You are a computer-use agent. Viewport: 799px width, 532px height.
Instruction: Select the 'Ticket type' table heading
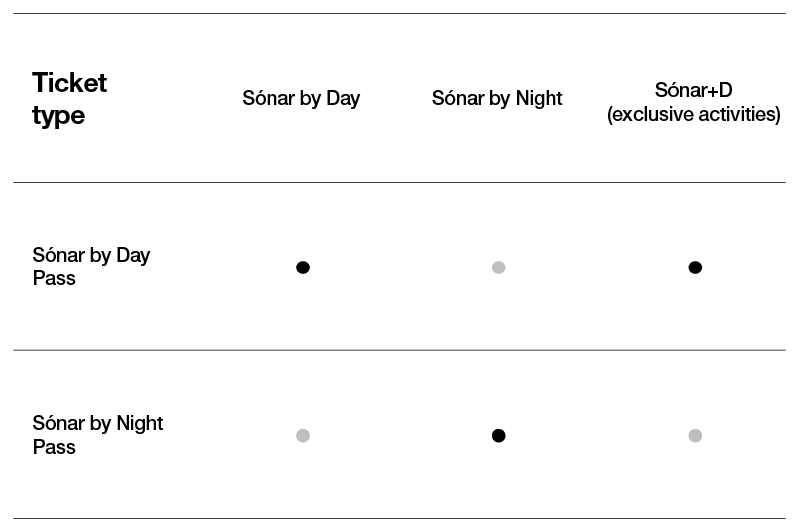(x=69, y=98)
